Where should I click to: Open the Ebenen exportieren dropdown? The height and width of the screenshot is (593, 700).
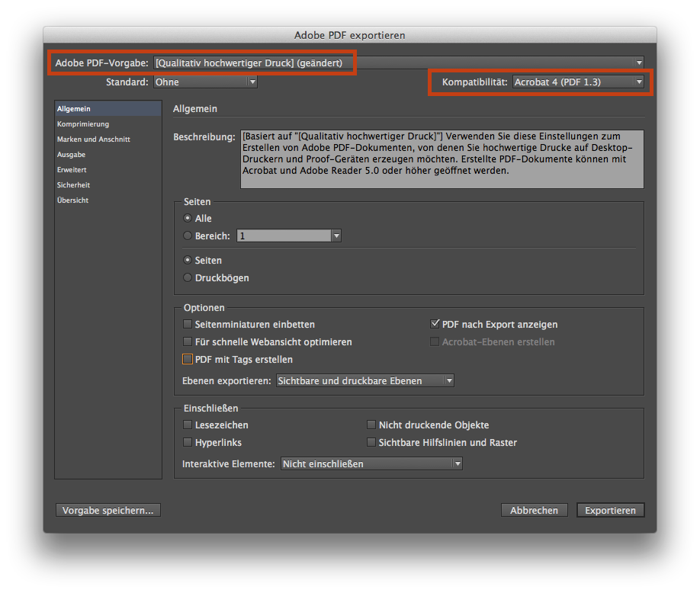point(449,380)
